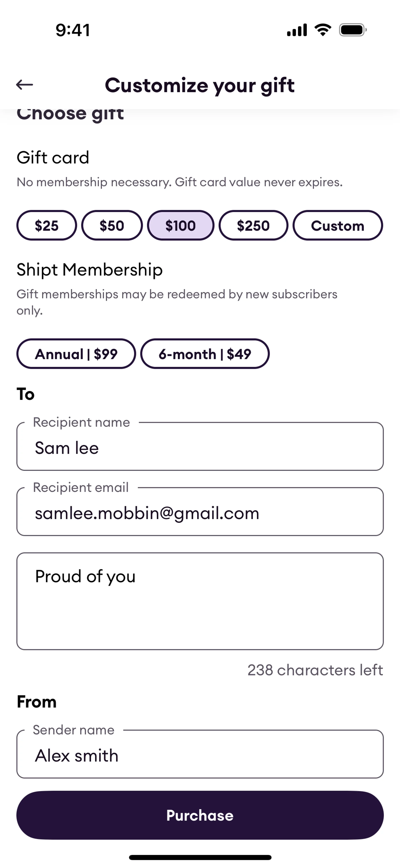Viewport: 400px width, 868px height.
Task: Tap the home indicator bar
Action: (200, 857)
